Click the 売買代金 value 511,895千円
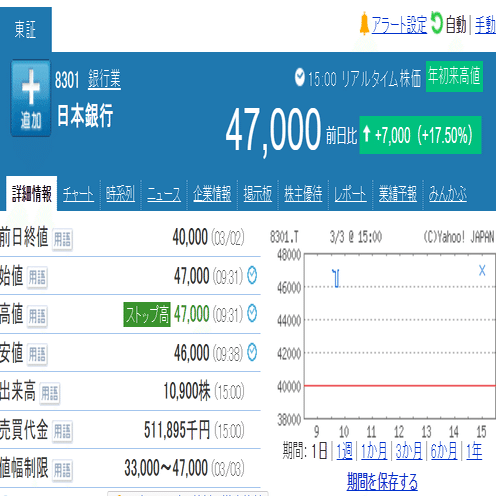The width and height of the screenshot is (496, 496). click(x=177, y=430)
